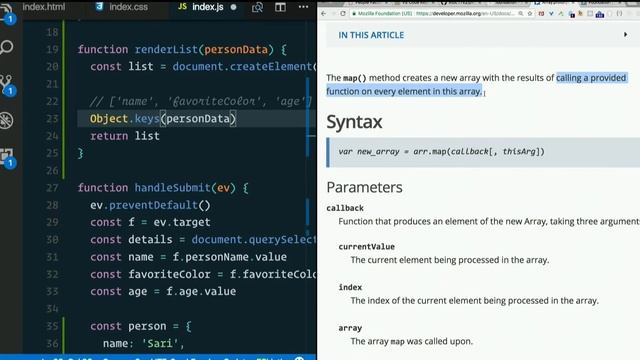Click the comment on line 22
This screenshot has height=360, width=640.
click(201, 101)
